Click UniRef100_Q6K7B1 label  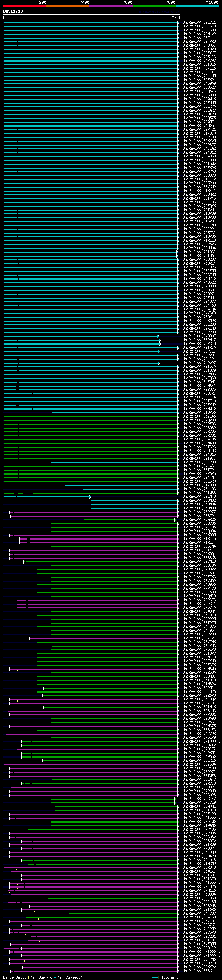pos(199,435)
